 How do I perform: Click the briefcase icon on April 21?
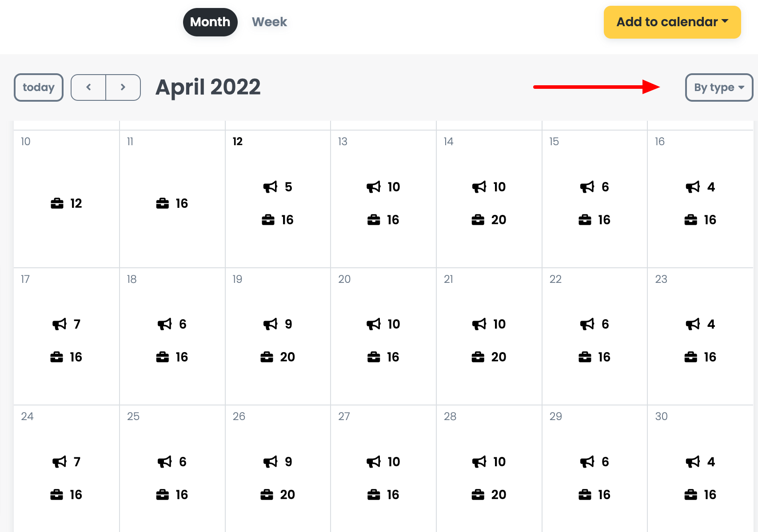pos(478,357)
